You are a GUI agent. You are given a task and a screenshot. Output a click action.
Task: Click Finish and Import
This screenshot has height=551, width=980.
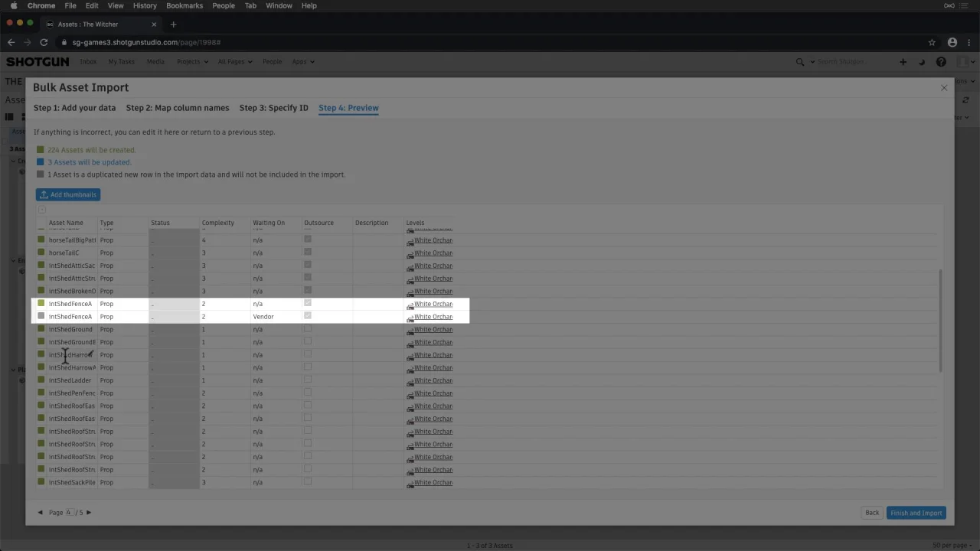click(916, 513)
